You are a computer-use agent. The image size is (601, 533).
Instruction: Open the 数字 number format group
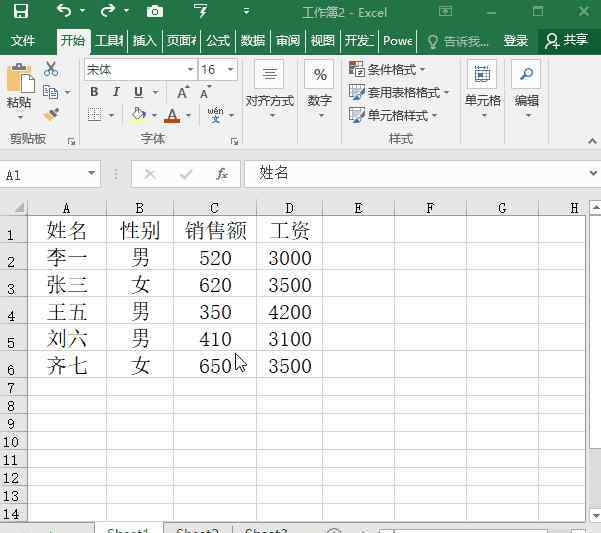(x=319, y=90)
